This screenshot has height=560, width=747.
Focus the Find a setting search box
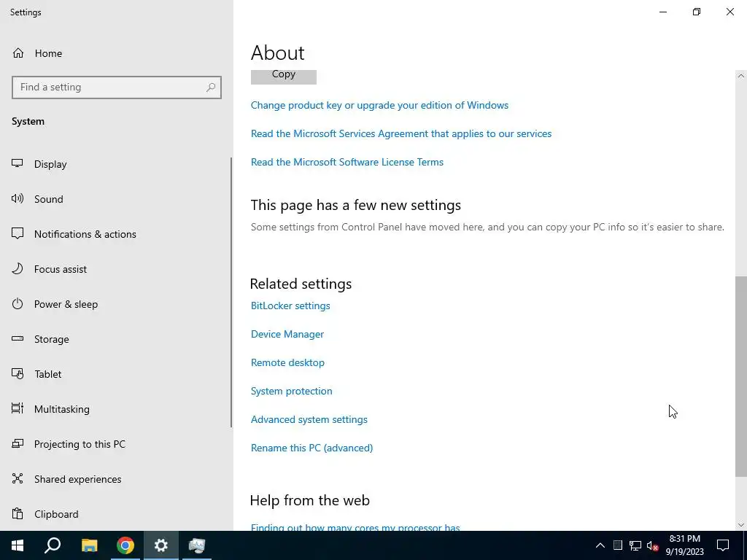click(117, 87)
